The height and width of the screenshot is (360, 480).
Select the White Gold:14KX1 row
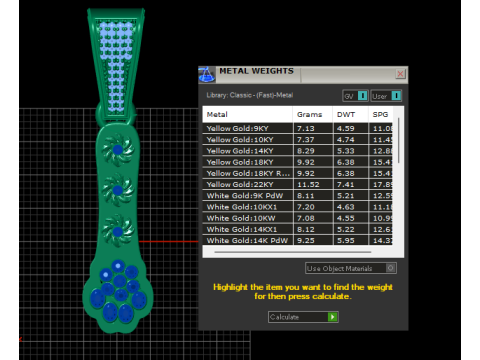pyautogui.click(x=297, y=229)
